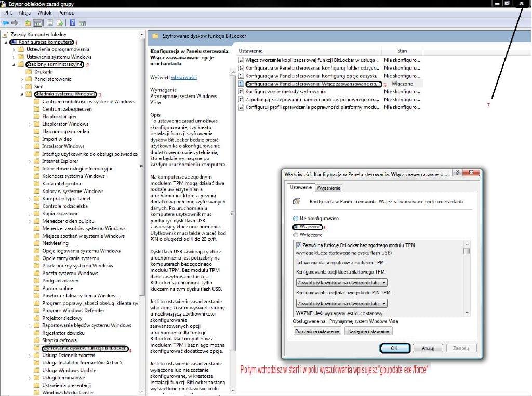Toggle the Show/Hide Console Tree icon
This screenshot has height=396, width=532.
[x=37, y=23]
